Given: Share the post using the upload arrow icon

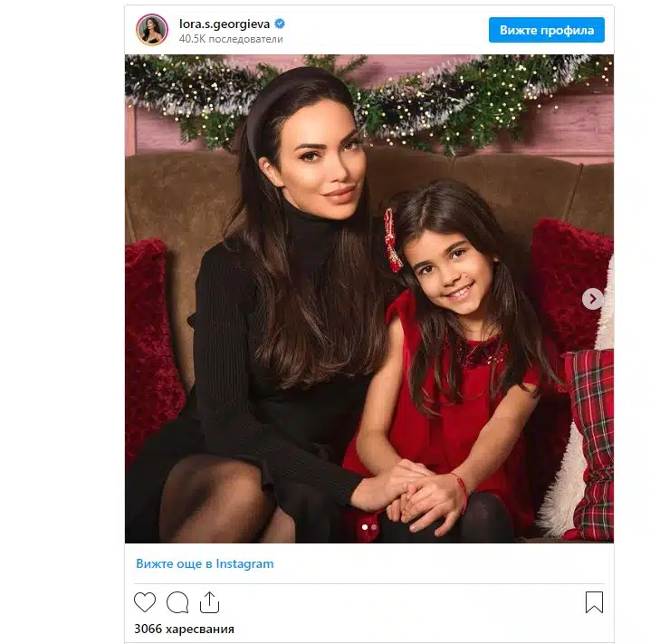Looking at the screenshot, I should (x=209, y=602).
